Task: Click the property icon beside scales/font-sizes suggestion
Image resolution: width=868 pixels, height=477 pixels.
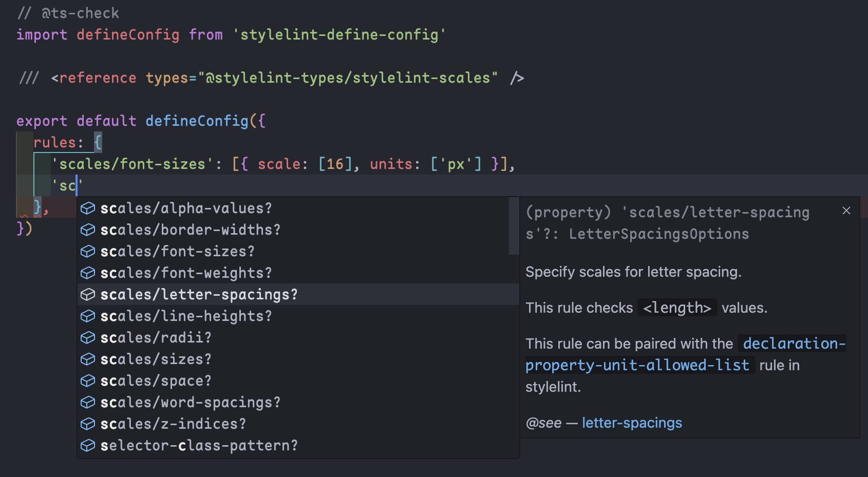Action: (88, 251)
